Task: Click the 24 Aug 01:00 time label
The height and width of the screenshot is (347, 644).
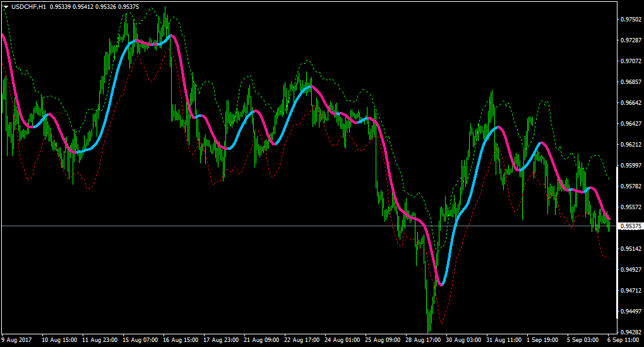Action: [x=342, y=340]
